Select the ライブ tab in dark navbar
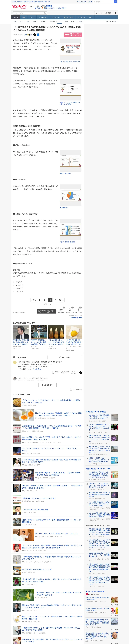The height and width of the screenshot is (644, 129). coord(32,17)
